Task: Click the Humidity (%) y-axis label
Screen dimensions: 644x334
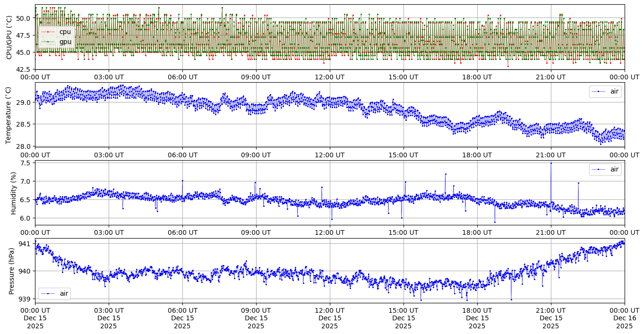Action: pyautogui.click(x=14, y=193)
